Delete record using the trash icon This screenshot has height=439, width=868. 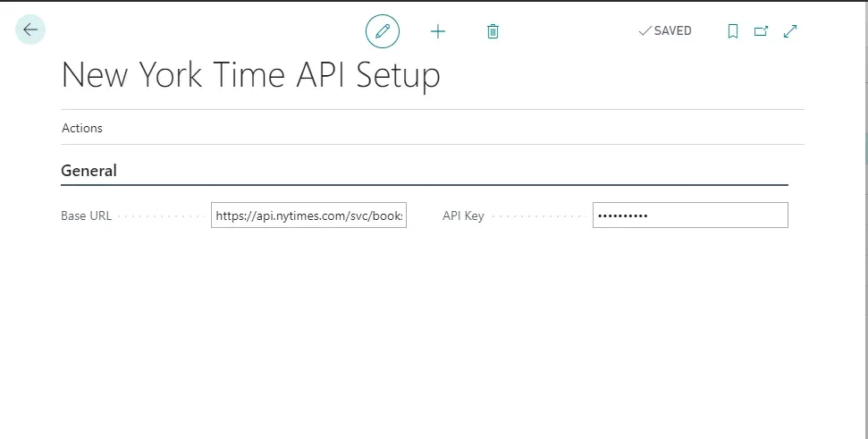[493, 31]
